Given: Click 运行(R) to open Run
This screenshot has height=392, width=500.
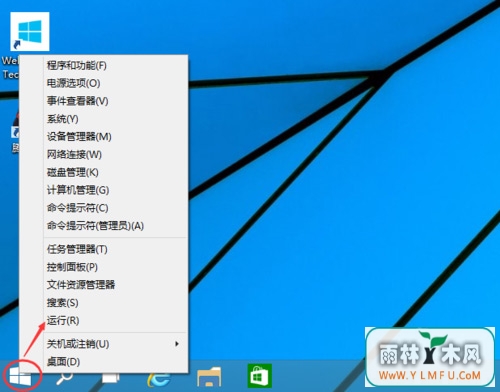Looking at the screenshot, I should click(104, 321).
